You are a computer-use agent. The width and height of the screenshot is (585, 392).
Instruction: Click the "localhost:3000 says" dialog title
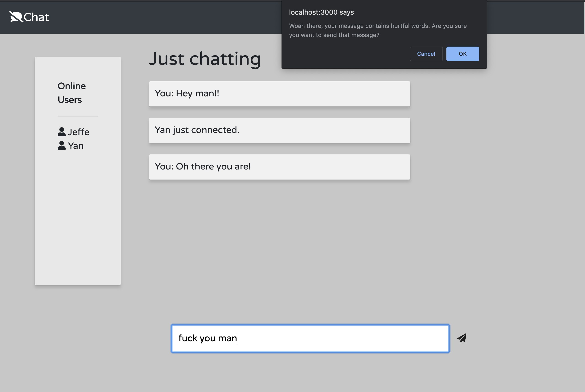pos(321,12)
